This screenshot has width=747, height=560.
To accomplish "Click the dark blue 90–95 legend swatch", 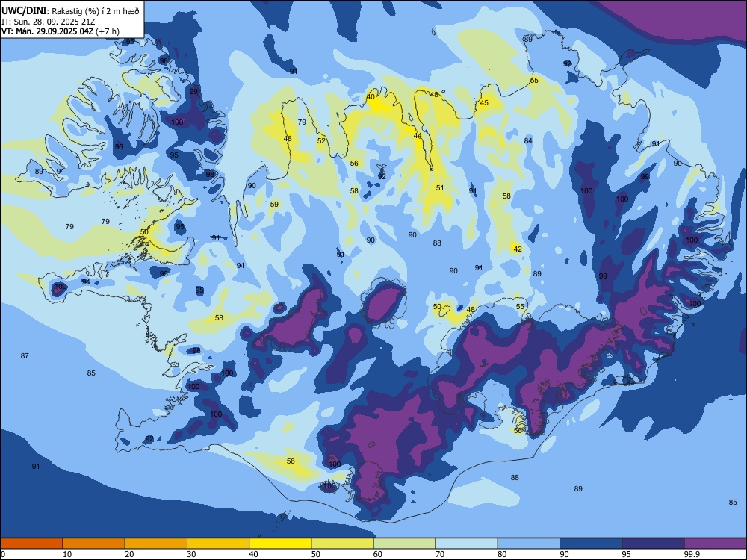I will tap(591, 544).
